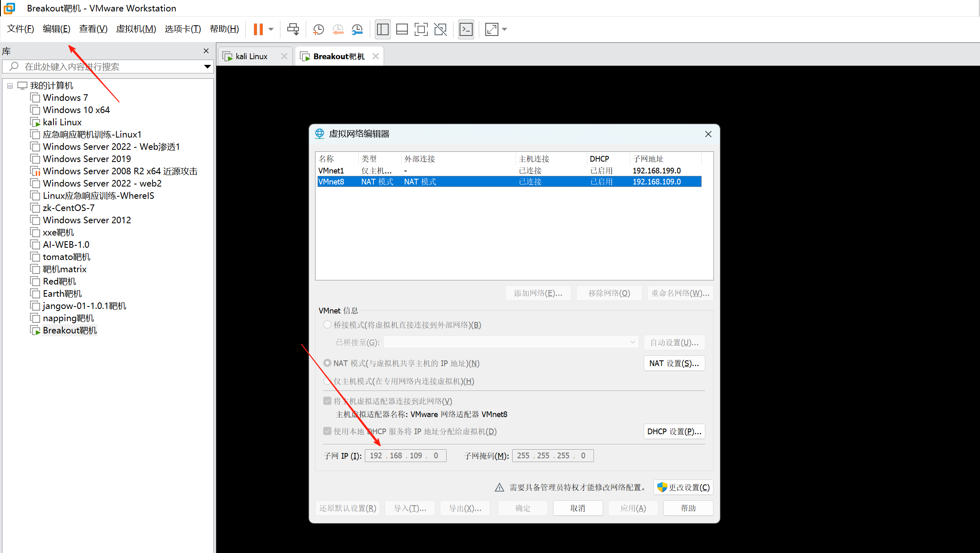The height and width of the screenshot is (553, 980).
Task: Click the 还原默认设置(R) button
Action: 348,508
